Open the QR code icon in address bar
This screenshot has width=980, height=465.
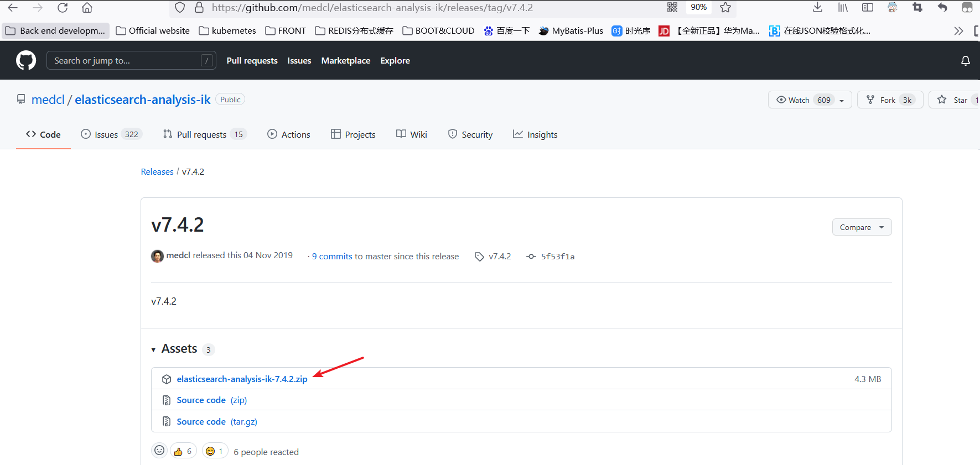672,7
